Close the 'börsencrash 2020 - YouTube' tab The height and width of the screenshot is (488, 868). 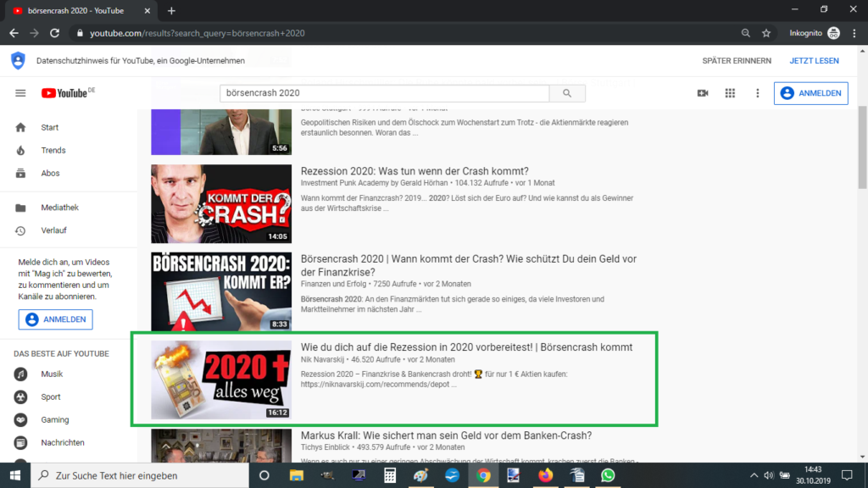[x=147, y=10]
